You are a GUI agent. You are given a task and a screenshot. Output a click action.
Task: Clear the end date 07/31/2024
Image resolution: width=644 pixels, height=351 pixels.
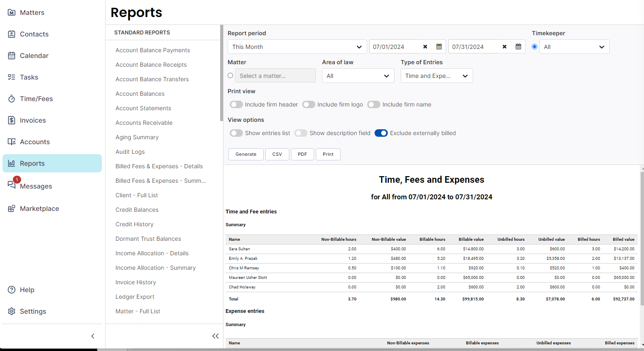505,47
